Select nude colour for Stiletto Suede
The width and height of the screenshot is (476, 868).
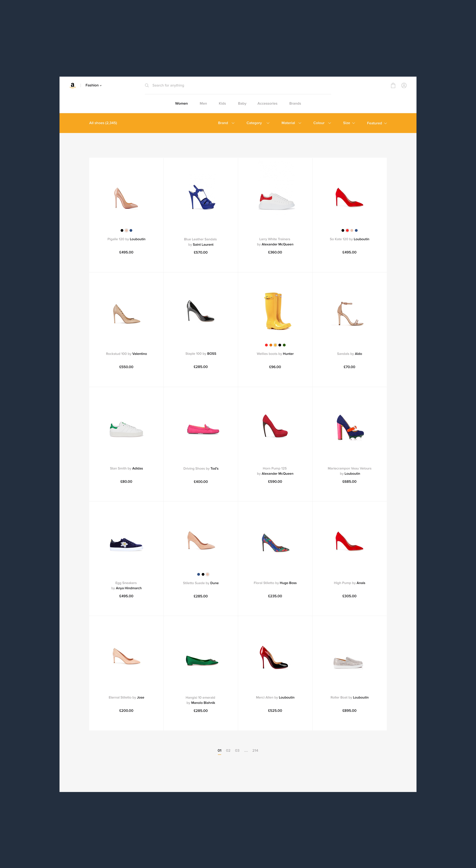pos(208,574)
